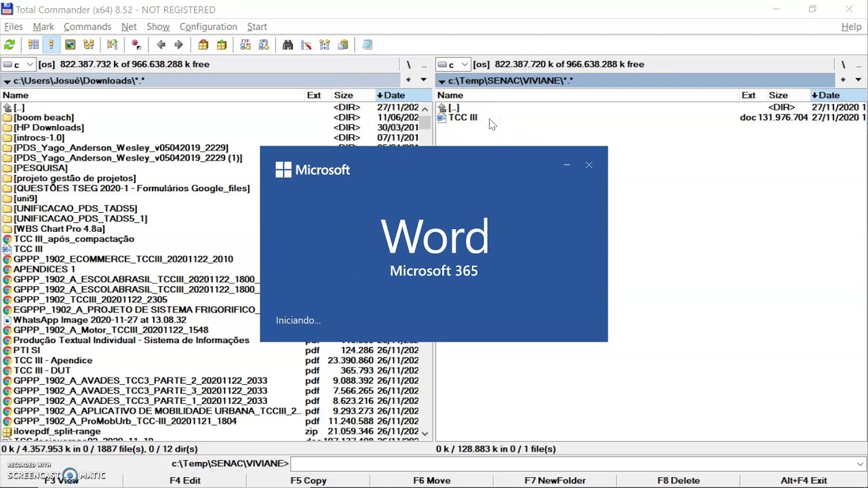Launch the Multi-rename tool icon
This screenshot has height=488, width=868.
pos(306,45)
